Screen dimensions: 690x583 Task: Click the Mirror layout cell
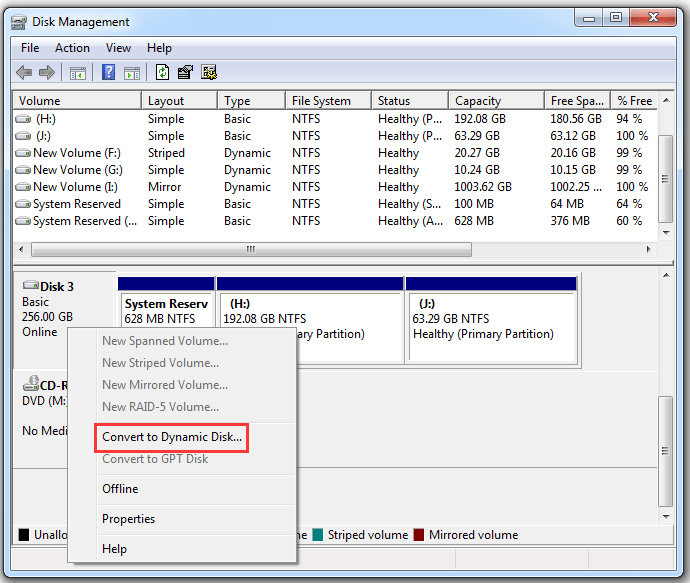pyautogui.click(x=165, y=187)
